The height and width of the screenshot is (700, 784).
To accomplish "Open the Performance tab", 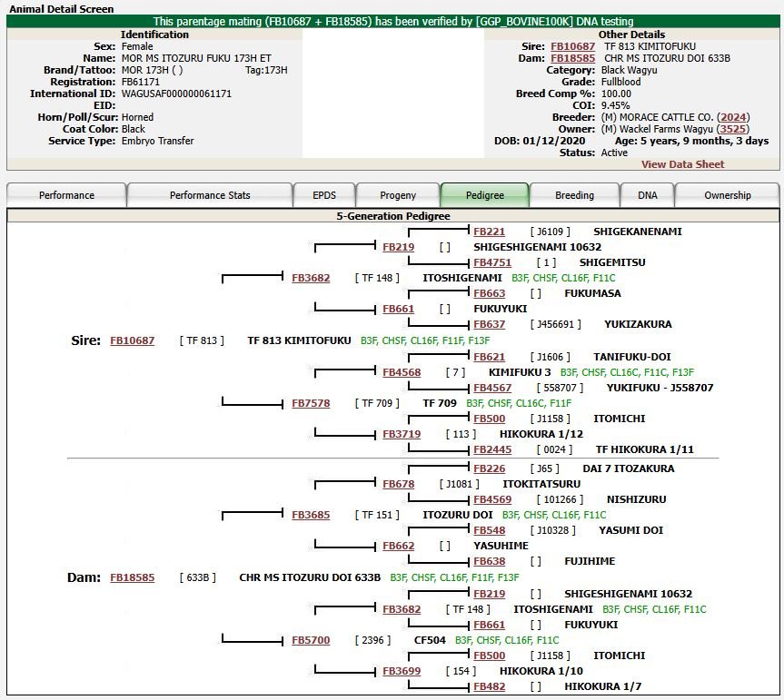I will coord(66,195).
